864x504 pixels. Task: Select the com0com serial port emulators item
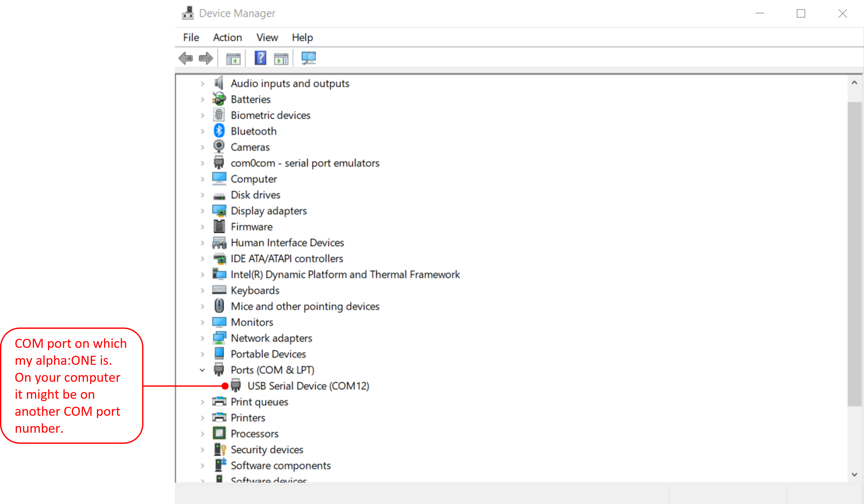(x=305, y=163)
